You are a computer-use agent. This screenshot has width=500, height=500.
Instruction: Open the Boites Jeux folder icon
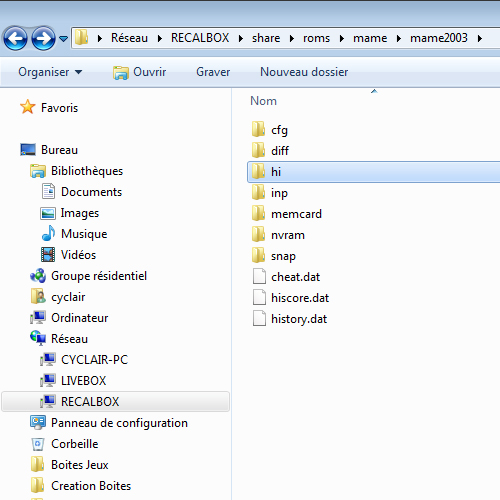coord(37,464)
